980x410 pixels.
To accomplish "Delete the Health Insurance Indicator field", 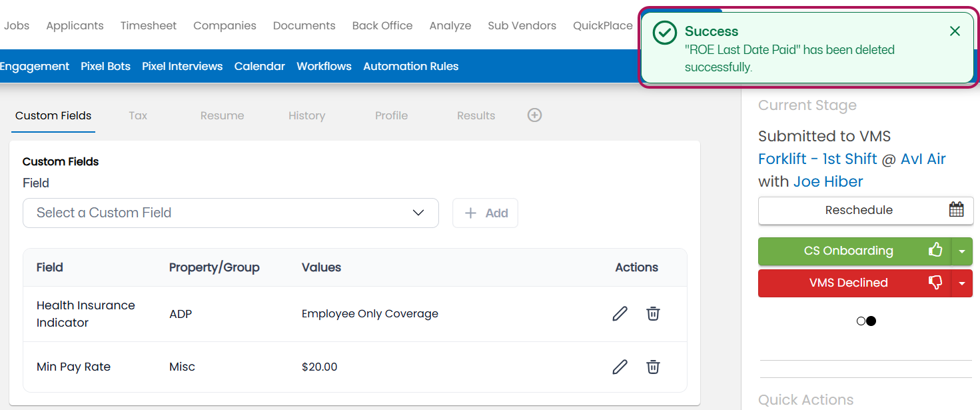I will tap(653, 313).
